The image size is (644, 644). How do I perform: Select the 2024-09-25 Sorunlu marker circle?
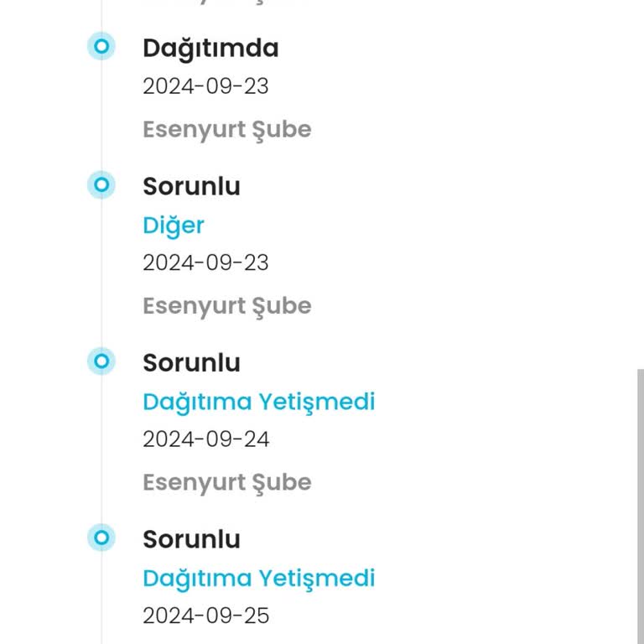coord(101,538)
